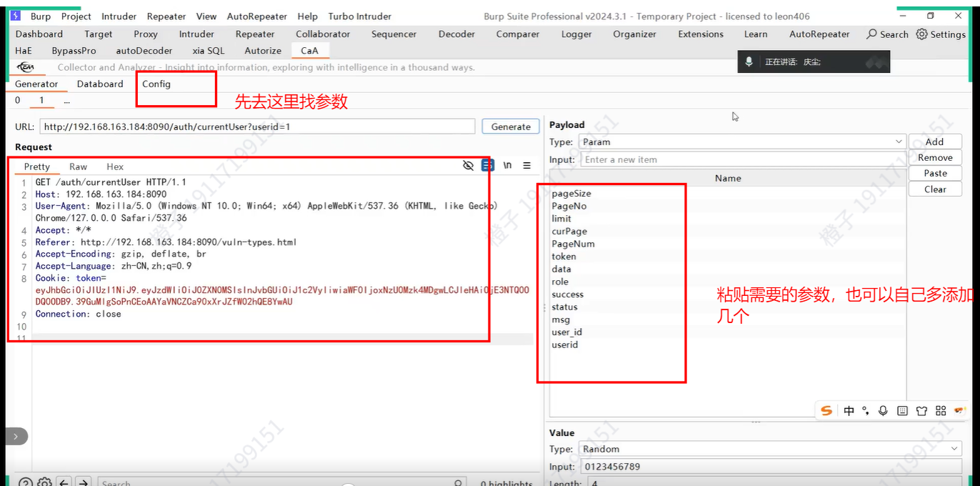Open the BypassPro extension tab
980x486 pixels.
point(74,51)
